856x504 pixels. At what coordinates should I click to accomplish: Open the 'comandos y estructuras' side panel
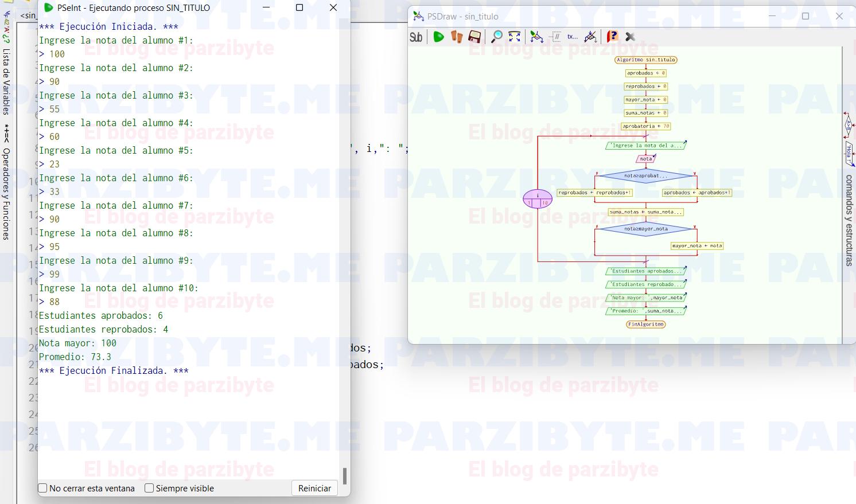[849, 220]
